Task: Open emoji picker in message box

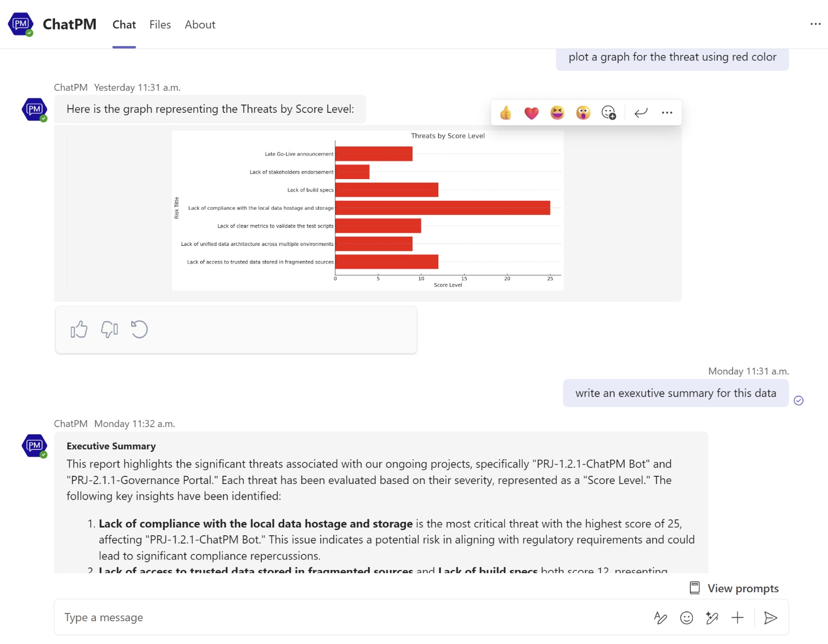Action: pyautogui.click(x=687, y=618)
